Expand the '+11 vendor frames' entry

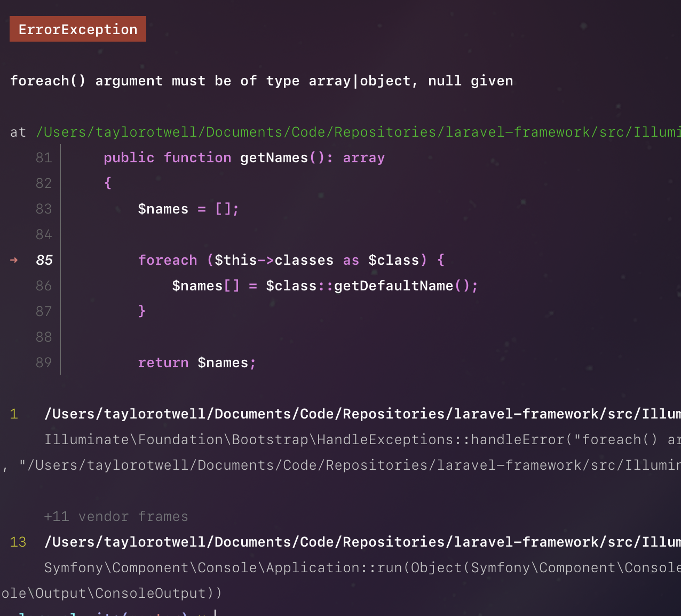pyautogui.click(x=116, y=516)
